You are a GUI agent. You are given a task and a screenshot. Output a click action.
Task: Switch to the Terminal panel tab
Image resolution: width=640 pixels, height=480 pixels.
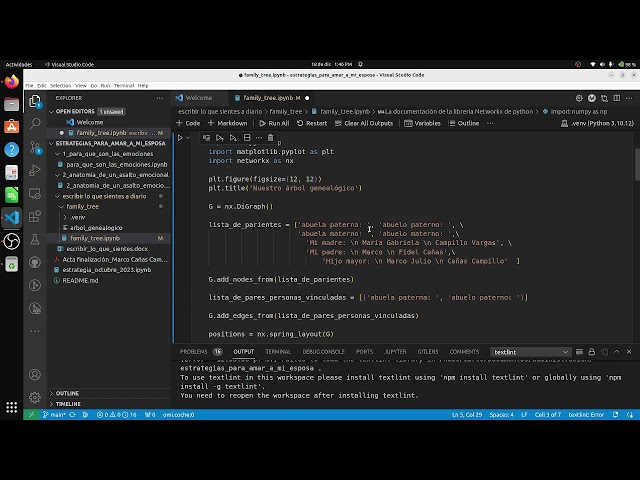(278, 351)
